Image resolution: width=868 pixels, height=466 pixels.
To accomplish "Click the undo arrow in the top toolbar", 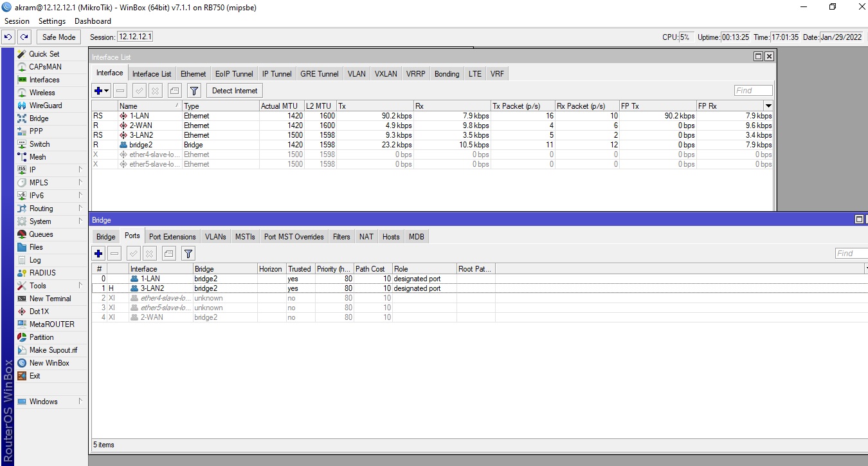I will click(x=8, y=37).
